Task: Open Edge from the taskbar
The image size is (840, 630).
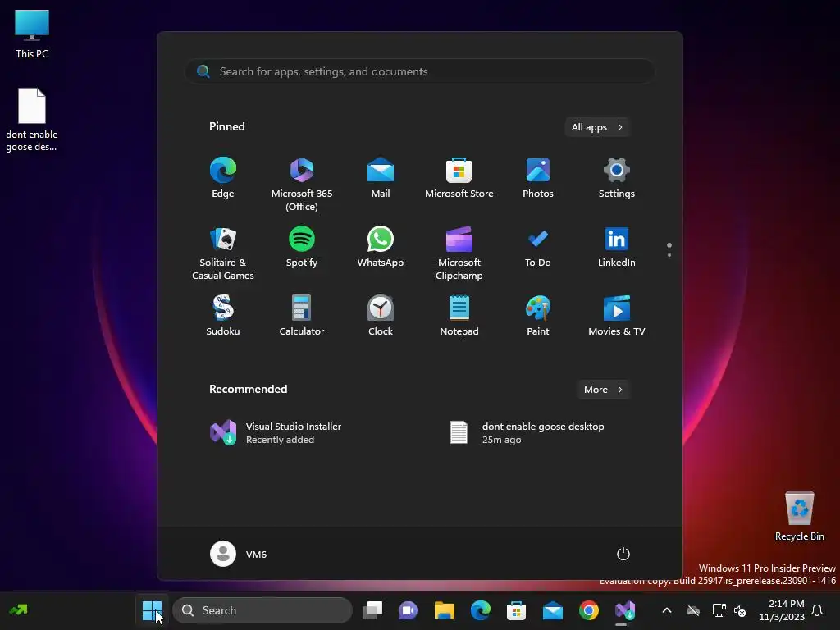Action: 481,610
